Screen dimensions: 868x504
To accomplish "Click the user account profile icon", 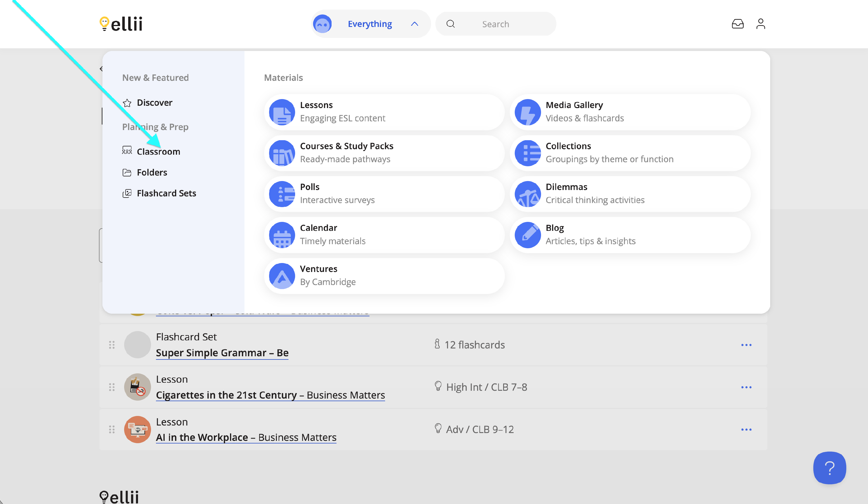I will click(761, 24).
